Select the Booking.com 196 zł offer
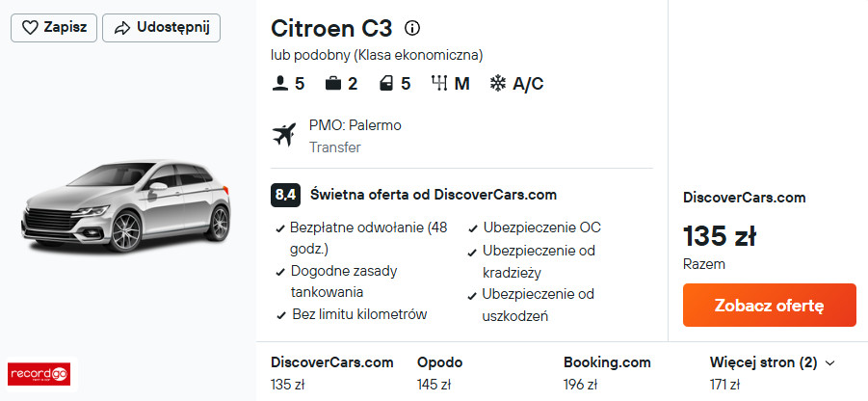 [606, 373]
